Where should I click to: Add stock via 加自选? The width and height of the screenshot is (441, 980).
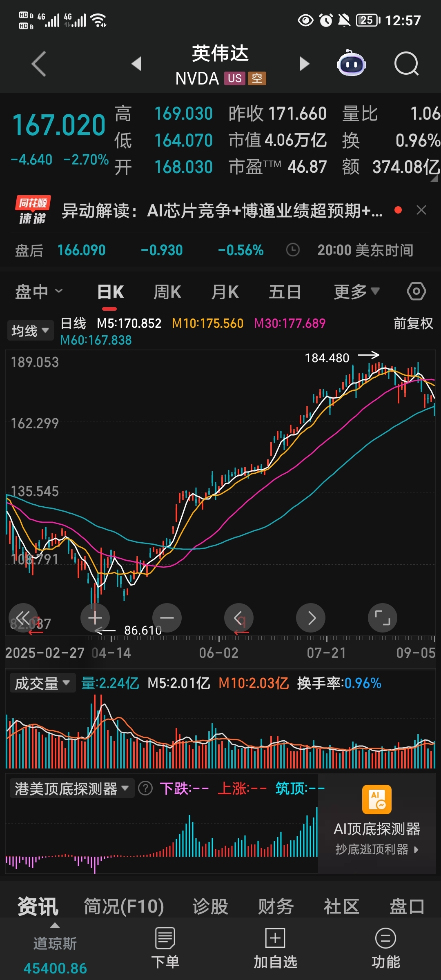click(x=275, y=948)
